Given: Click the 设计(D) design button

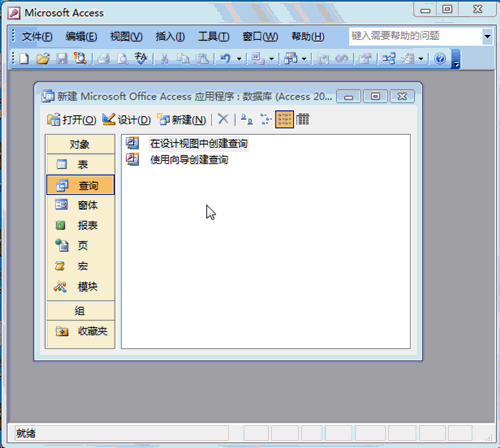Looking at the screenshot, I should pyautogui.click(x=127, y=119).
